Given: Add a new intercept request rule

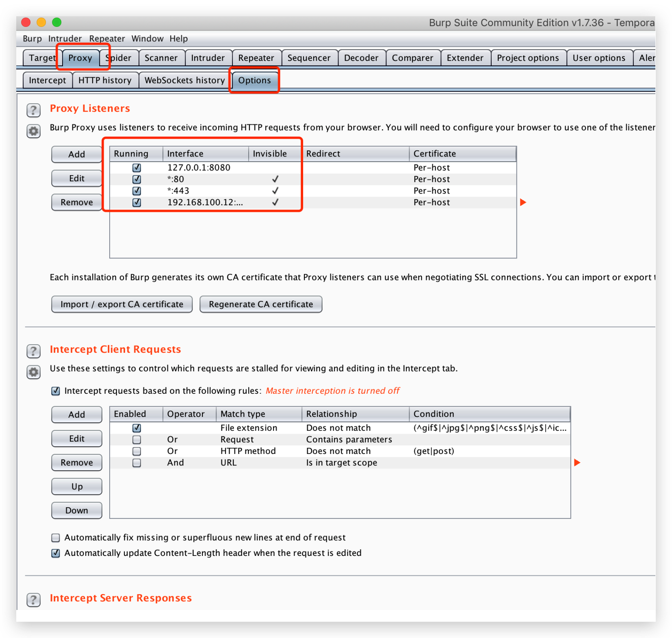Looking at the screenshot, I should click(x=77, y=414).
